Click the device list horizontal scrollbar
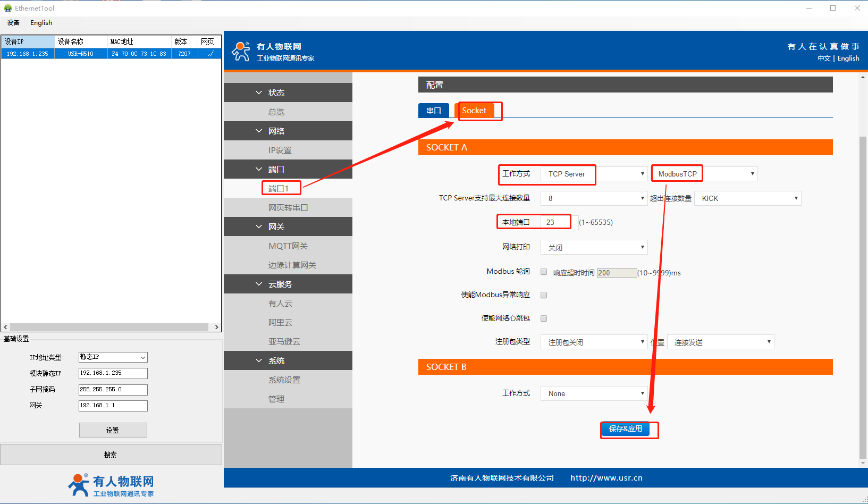Viewport: 868px width, 504px height. pyautogui.click(x=109, y=327)
